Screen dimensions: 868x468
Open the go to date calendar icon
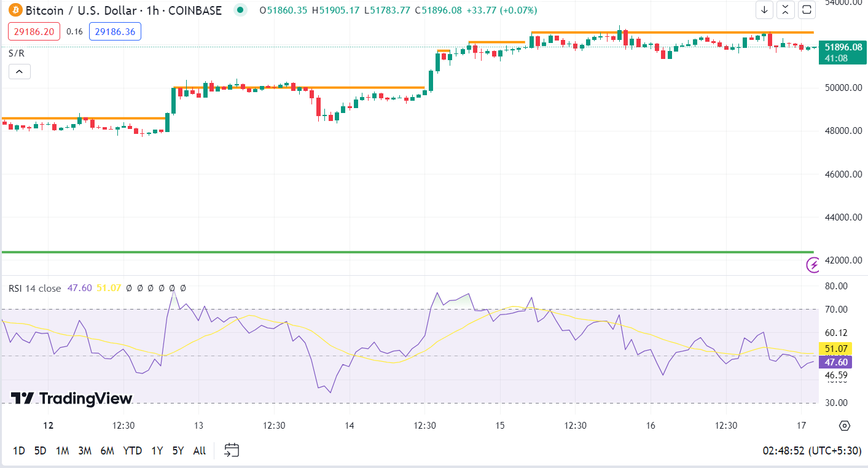[231, 450]
